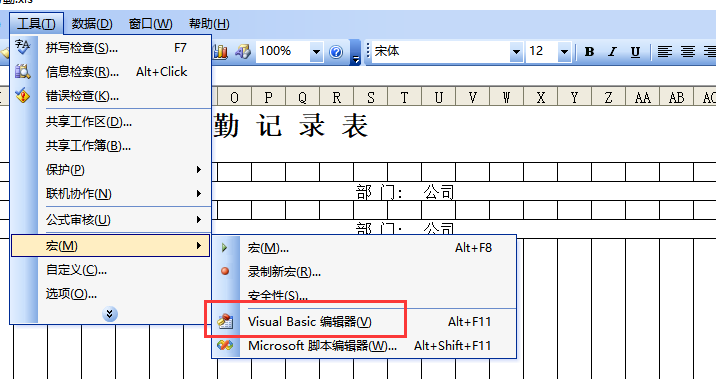The width and height of the screenshot is (716, 379).
Task: Expand the 公式审核(U) submenu
Action: pos(111,220)
